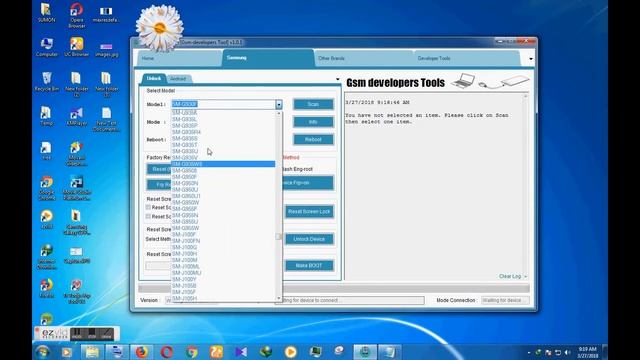Screen dimensions: 640x360
Task: Click the Scan button
Action: click(313, 104)
